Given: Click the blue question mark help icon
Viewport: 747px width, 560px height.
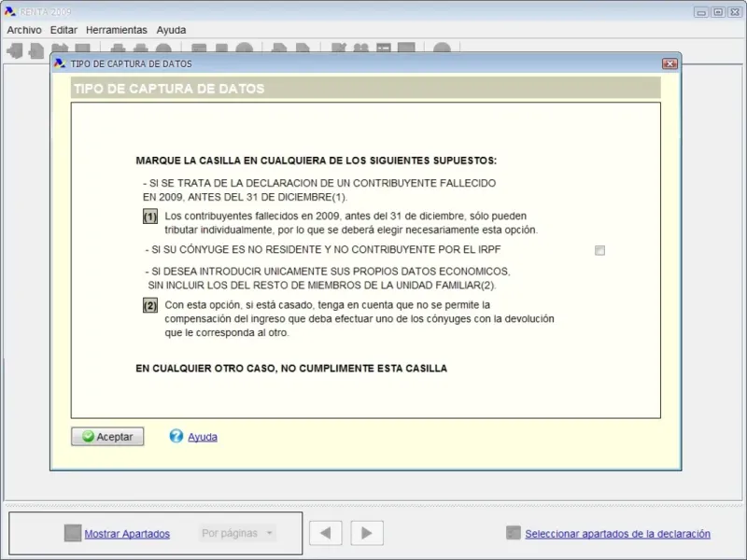Looking at the screenshot, I should coord(176,436).
